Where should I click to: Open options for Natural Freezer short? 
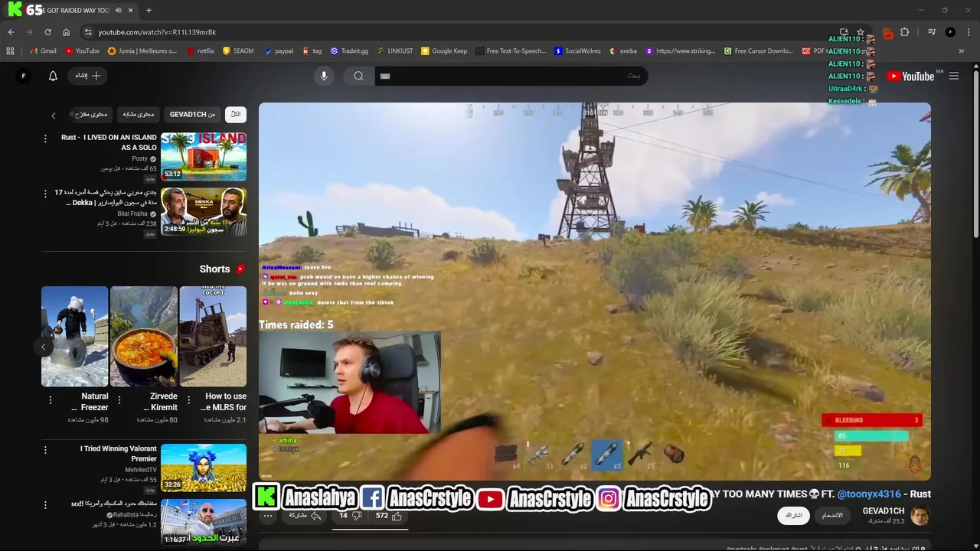[x=51, y=400]
